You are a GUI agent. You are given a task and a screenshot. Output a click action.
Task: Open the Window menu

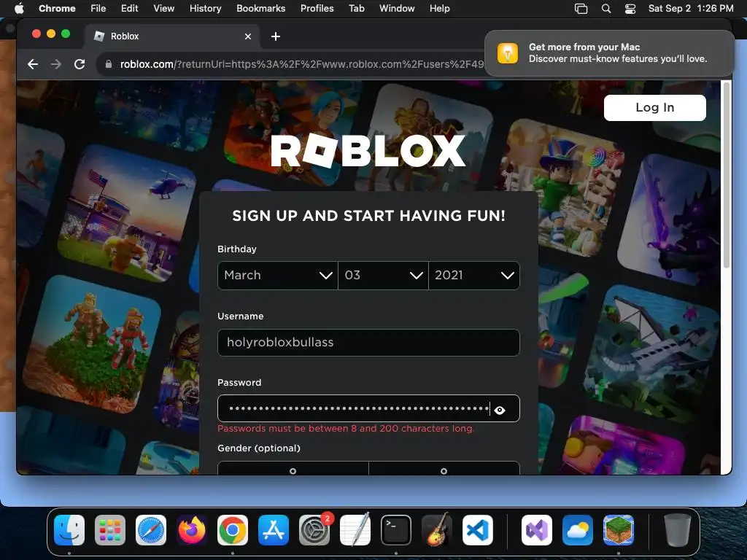pos(397,8)
